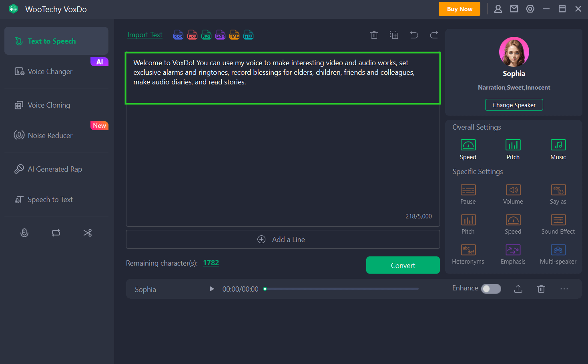Viewport: 588px width, 364px height.
Task: Open the Speech to Text feature
Action: point(50,199)
